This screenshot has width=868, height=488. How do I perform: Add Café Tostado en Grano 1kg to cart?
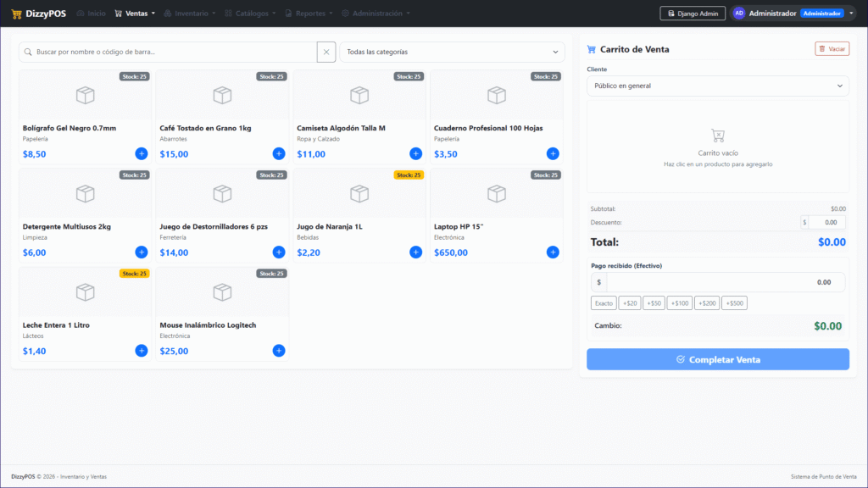coord(278,154)
